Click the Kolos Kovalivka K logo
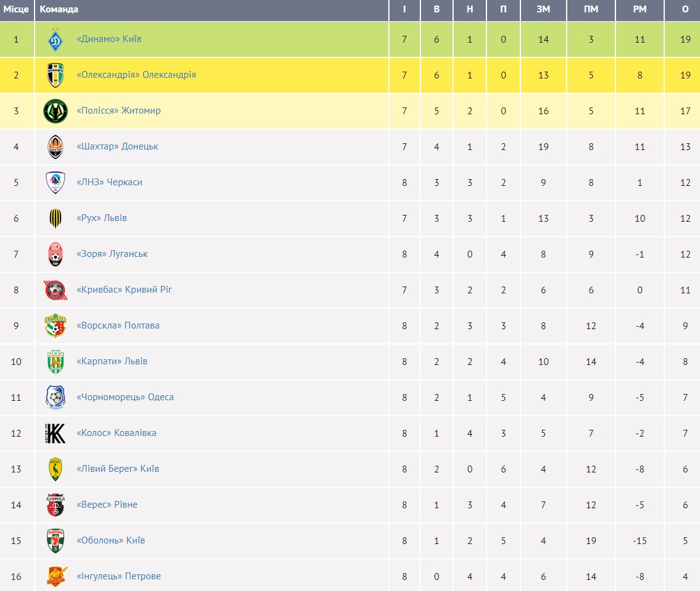This screenshot has height=591, width=700. 56,434
